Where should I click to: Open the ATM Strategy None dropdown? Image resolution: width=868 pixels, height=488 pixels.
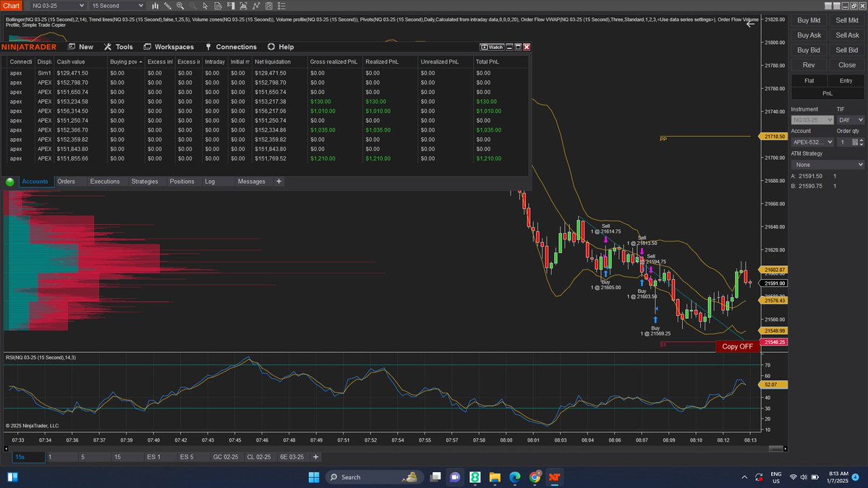click(828, 165)
